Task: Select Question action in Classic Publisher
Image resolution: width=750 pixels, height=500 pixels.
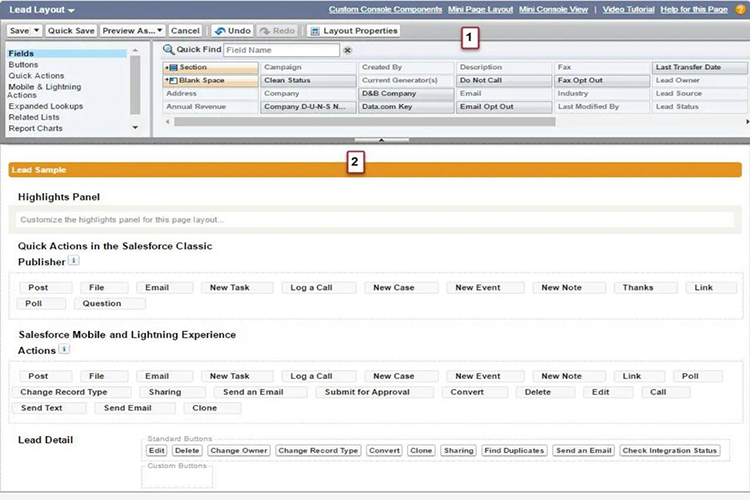Action: [x=110, y=303]
